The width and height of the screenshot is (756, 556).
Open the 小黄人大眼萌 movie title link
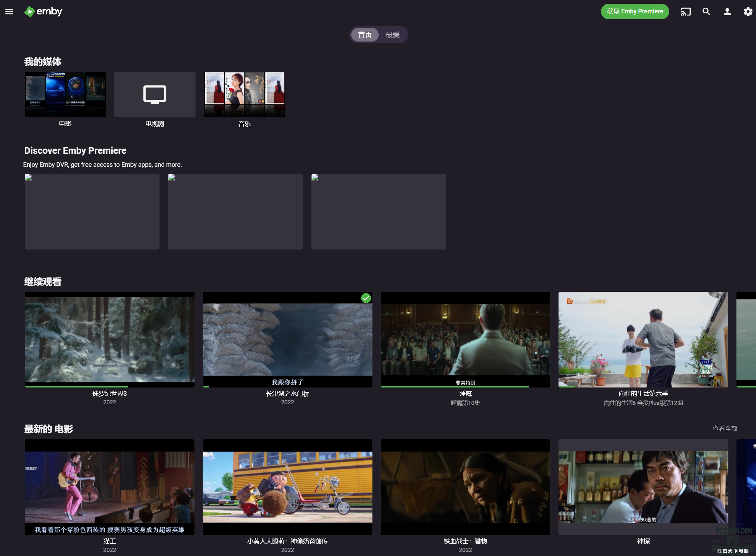287,541
